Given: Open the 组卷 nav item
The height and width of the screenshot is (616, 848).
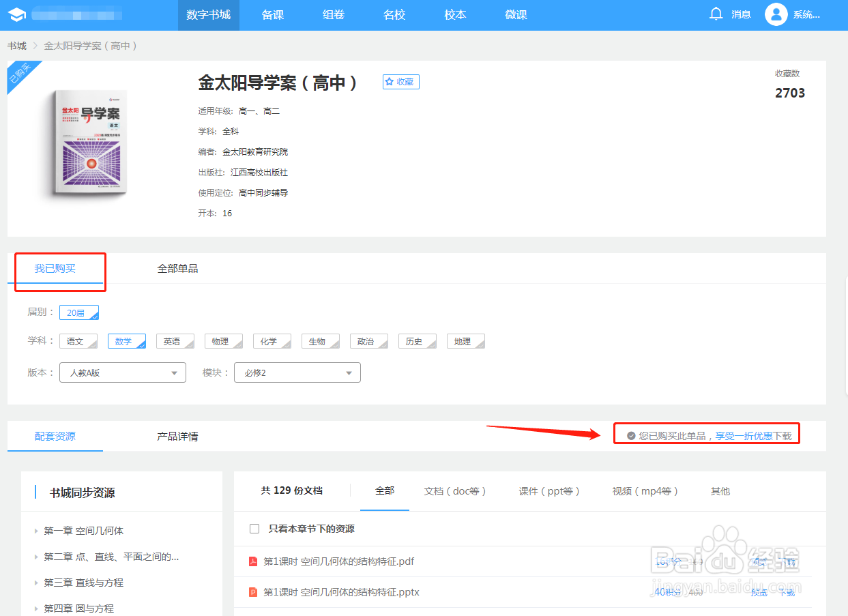Looking at the screenshot, I should [x=334, y=15].
